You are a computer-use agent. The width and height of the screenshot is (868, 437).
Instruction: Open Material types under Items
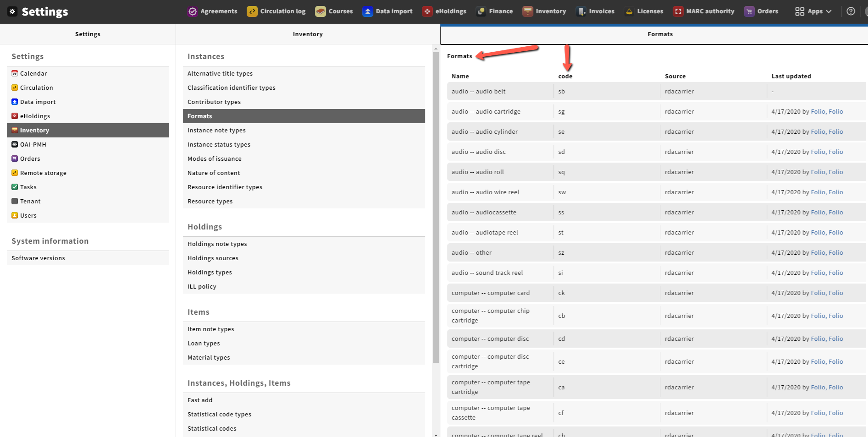[209, 357]
